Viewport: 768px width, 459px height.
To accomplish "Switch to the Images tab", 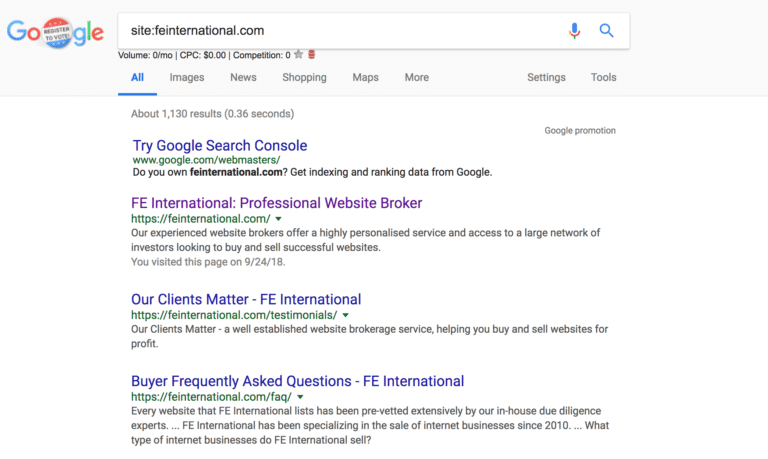I will [187, 77].
